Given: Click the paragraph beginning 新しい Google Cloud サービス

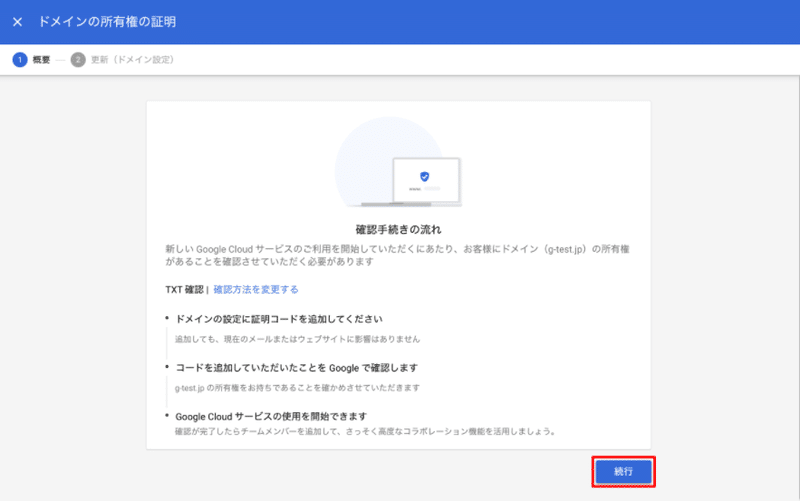Looking at the screenshot, I should [397, 255].
